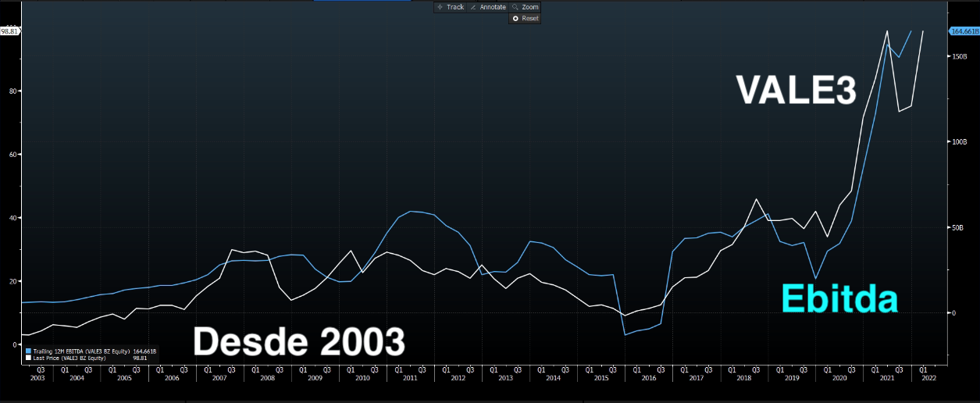The height and width of the screenshot is (403, 980).
Task: Select the Trailing 12M EBITDA legend label
Action: click(81, 351)
